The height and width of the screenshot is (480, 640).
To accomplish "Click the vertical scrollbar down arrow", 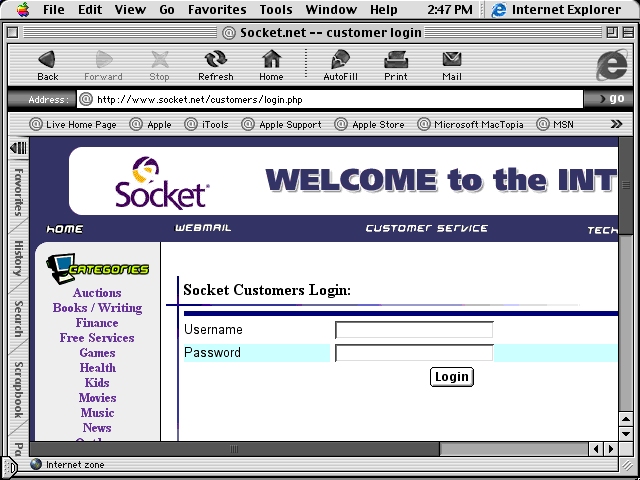I will point(625,434).
